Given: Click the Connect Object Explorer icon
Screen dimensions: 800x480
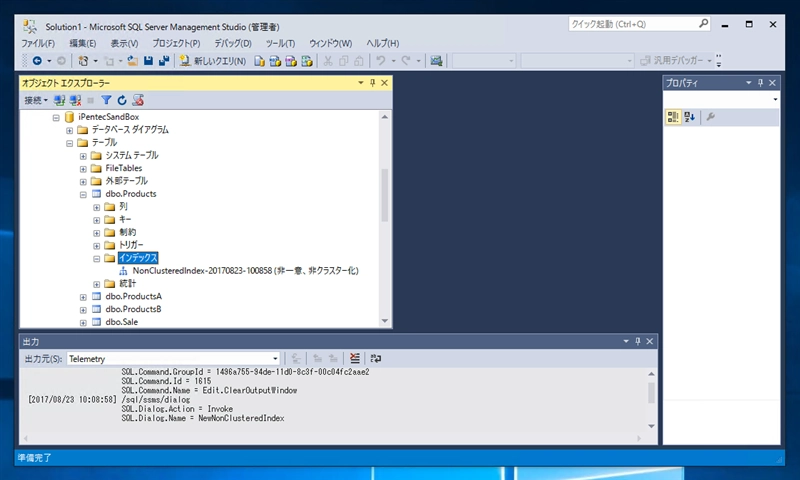Looking at the screenshot, I should (x=59, y=100).
